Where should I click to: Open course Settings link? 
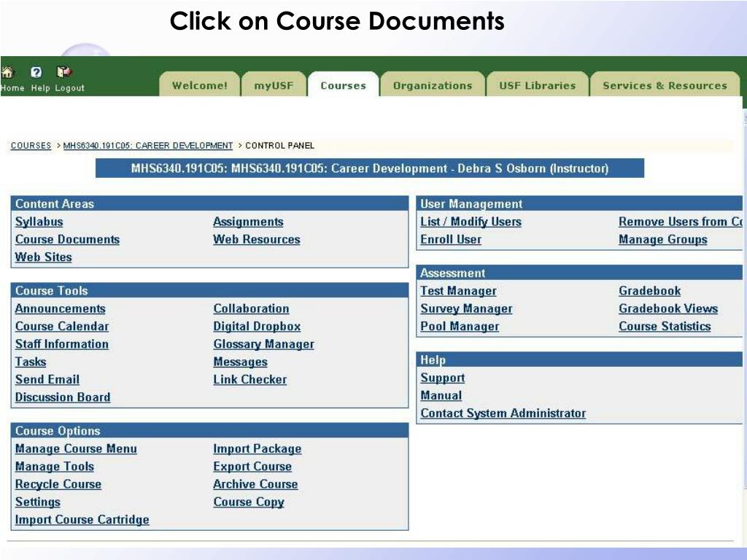(x=38, y=502)
